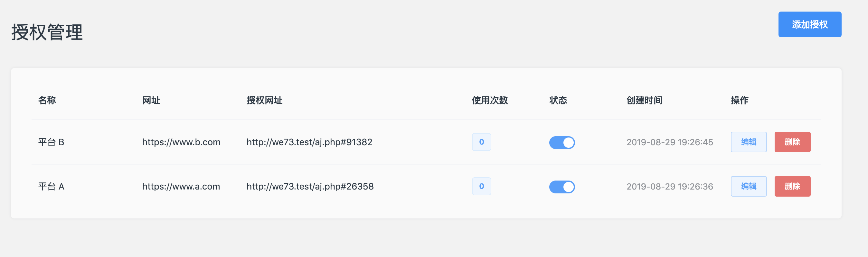
Task: Delete the 平台 B authorization
Action: tap(792, 142)
